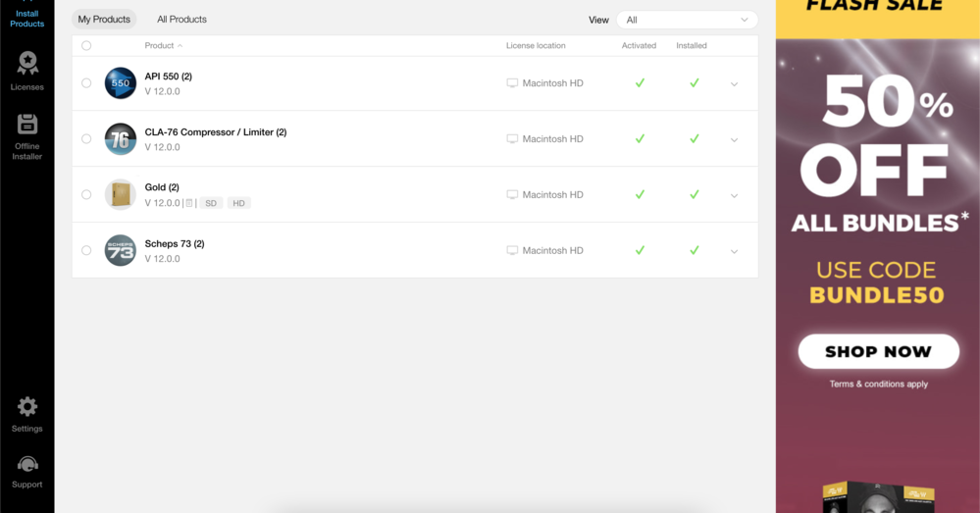Expand the Scheps 73 row chevron
980x513 pixels.
[734, 252]
